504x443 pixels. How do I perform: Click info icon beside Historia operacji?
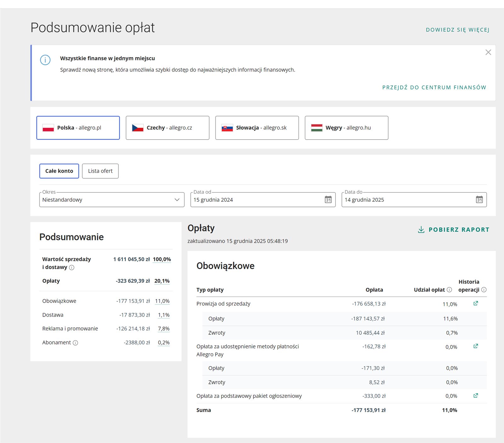pos(484,290)
